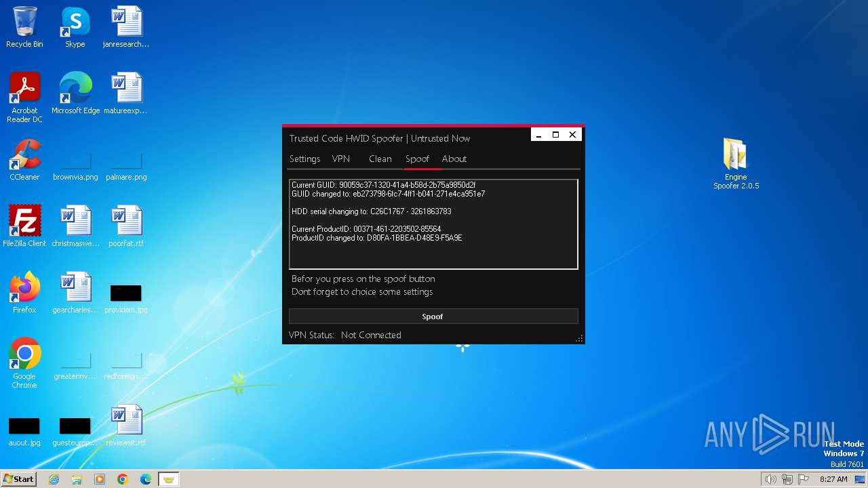Close the HWID Spoofer window
868x488 pixels.
click(572, 135)
